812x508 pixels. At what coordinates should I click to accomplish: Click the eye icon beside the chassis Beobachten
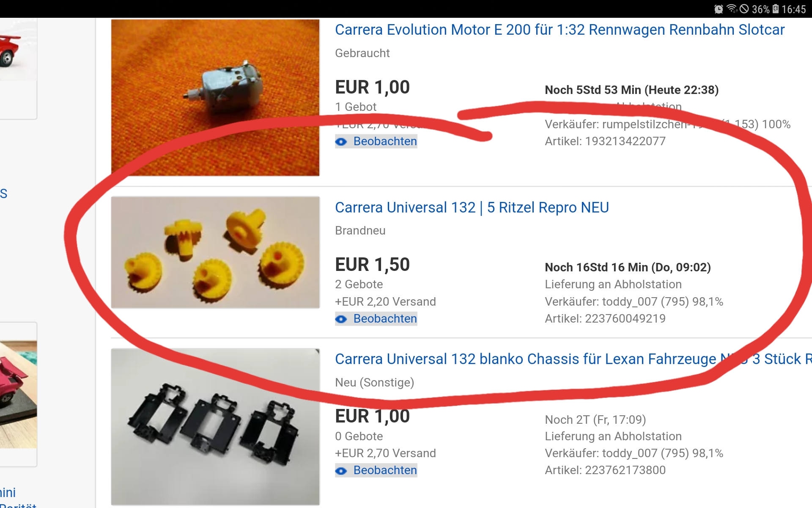point(341,471)
